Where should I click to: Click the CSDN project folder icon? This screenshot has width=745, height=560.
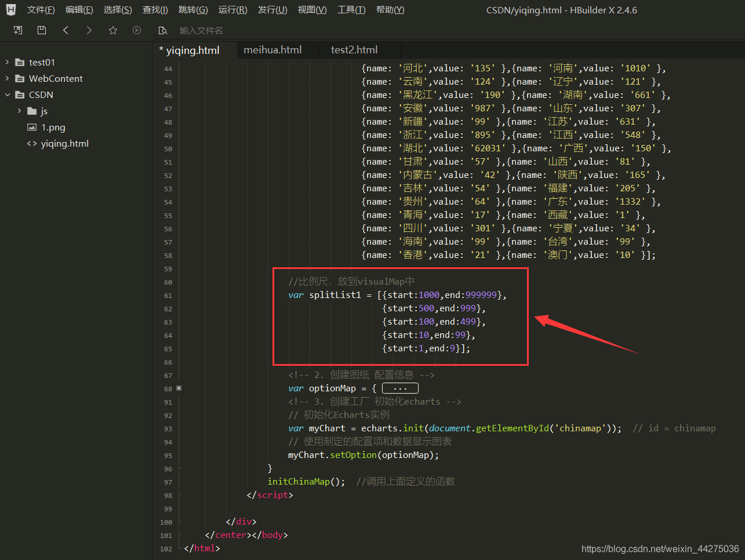[20, 94]
